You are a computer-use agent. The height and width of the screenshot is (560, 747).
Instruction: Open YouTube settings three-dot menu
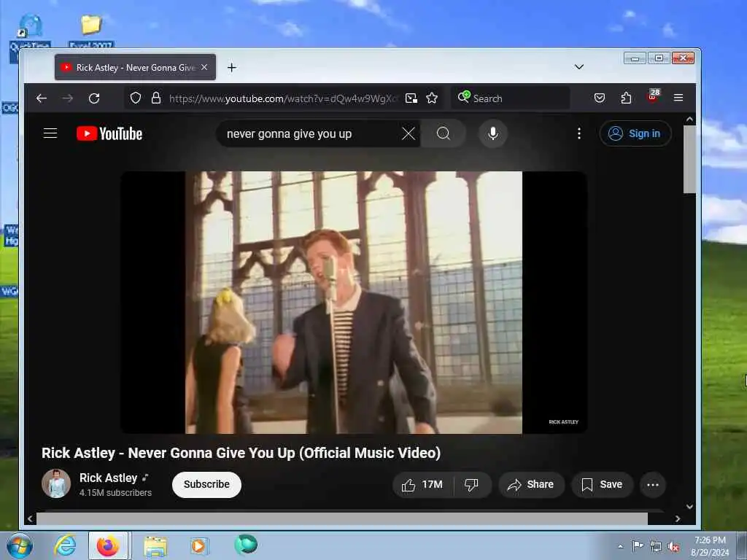coord(578,133)
